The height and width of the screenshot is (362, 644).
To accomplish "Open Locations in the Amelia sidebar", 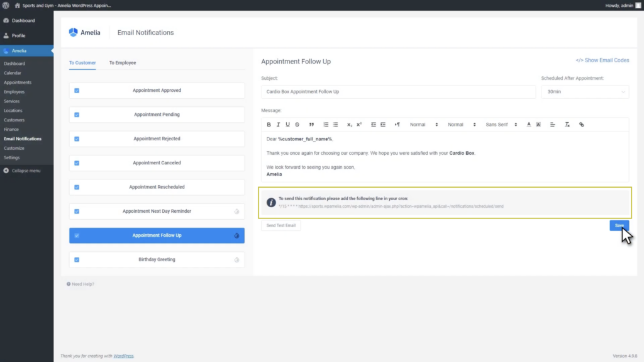I will (13, 111).
